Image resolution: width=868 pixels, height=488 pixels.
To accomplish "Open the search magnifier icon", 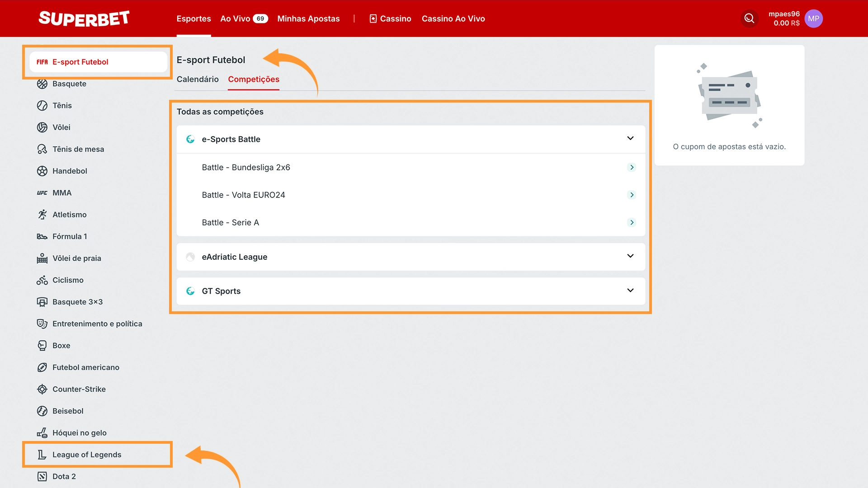I will [750, 19].
